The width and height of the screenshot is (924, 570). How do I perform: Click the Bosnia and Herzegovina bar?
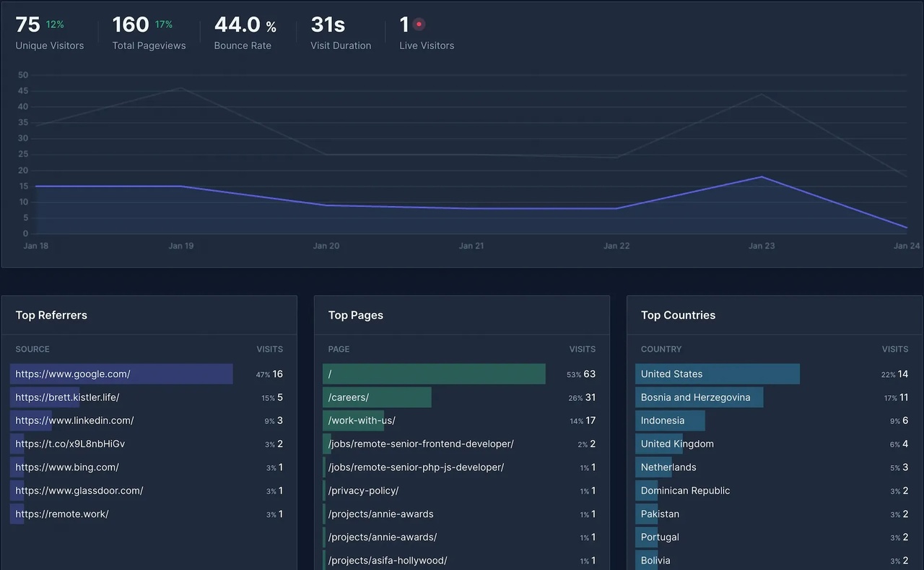699,397
